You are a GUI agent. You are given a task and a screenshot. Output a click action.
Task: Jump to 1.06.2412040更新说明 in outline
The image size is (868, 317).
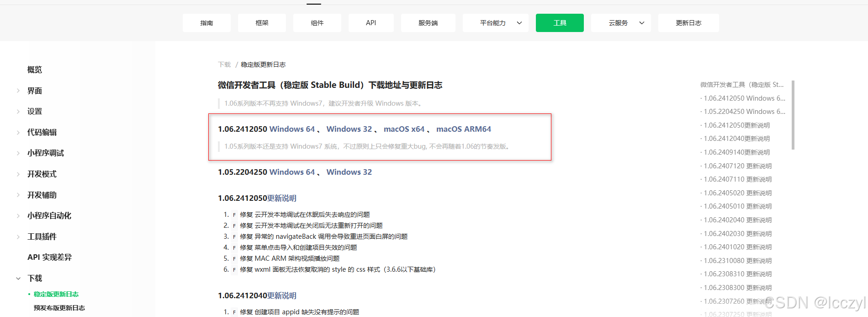tap(737, 139)
